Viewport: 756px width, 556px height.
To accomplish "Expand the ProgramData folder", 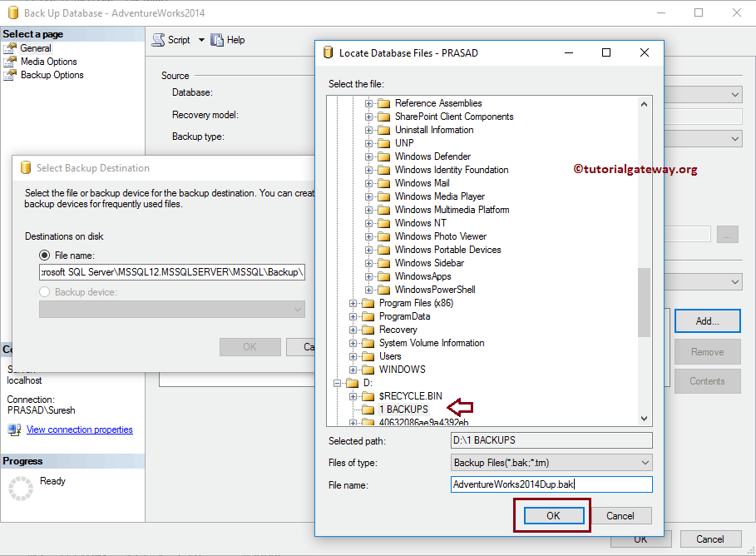I will click(x=353, y=316).
